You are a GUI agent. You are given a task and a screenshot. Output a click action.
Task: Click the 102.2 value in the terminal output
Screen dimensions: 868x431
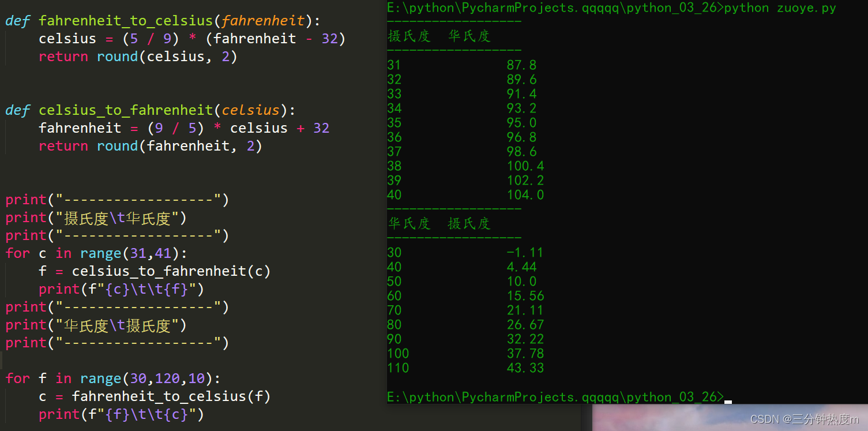[x=525, y=181]
